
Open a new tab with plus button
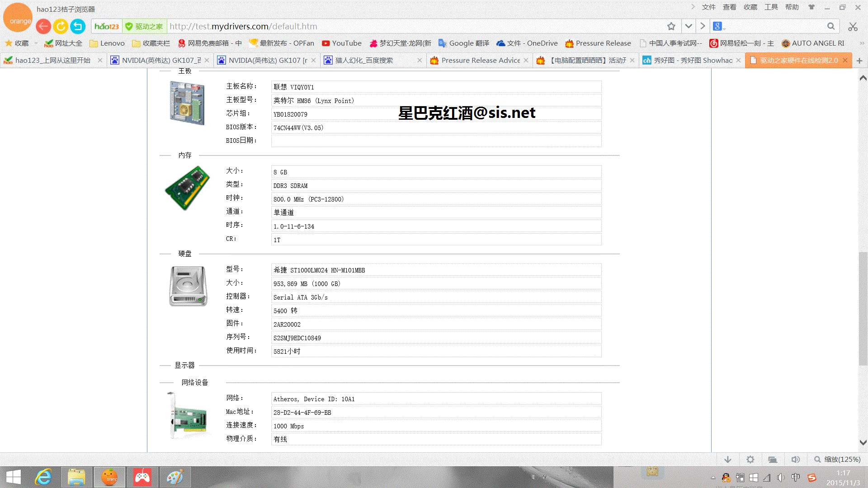[859, 61]
